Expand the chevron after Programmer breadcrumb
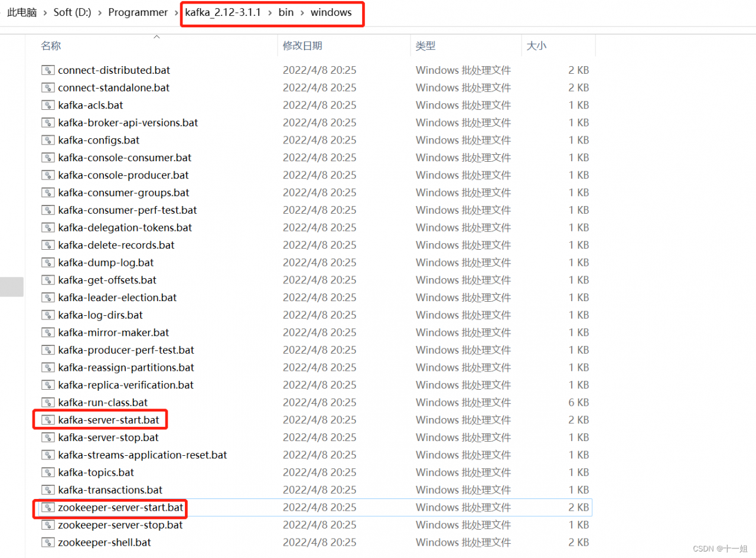This screenshot has width=756, height=558. coord(177,13)
